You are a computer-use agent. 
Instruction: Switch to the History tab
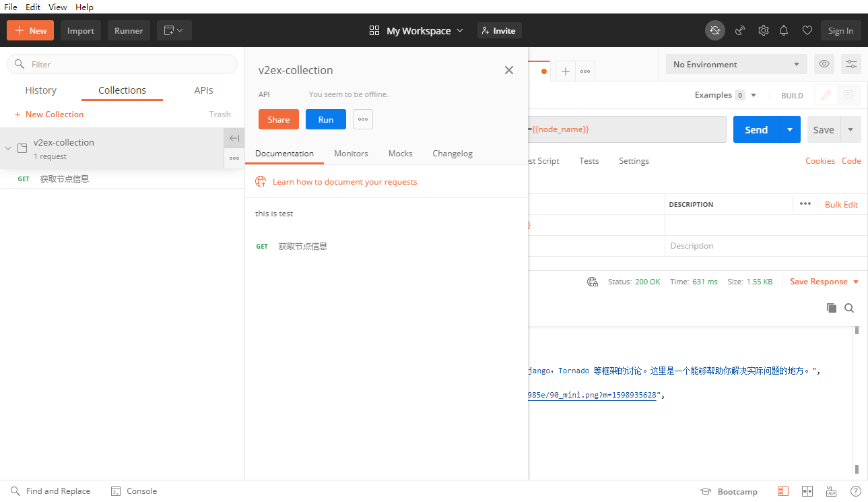pyautogui.click(x=41, y=90)
